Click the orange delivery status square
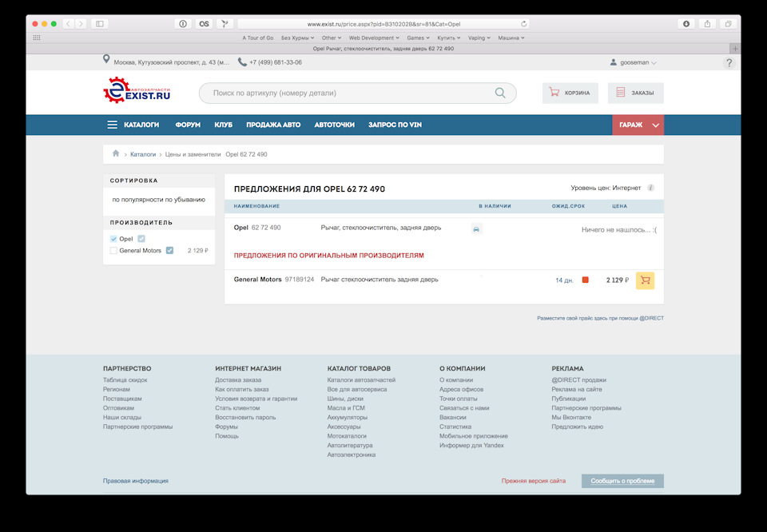 click(x=585, y=280)
